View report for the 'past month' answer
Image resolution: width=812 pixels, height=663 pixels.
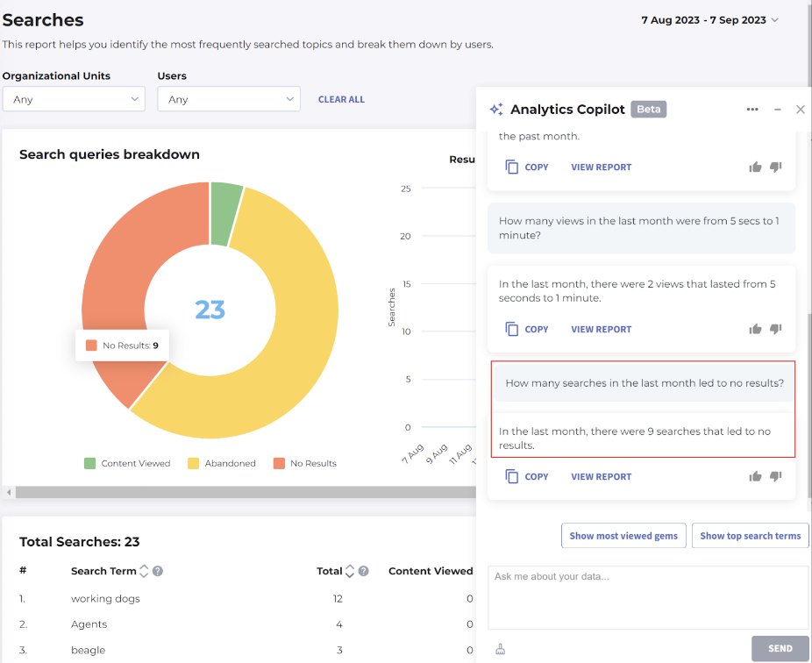(602, 168)
